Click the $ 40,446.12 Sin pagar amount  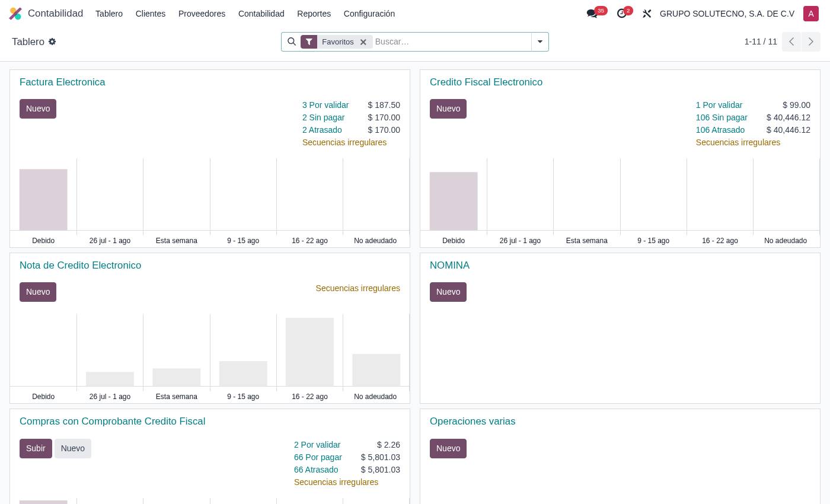(788, 117)
